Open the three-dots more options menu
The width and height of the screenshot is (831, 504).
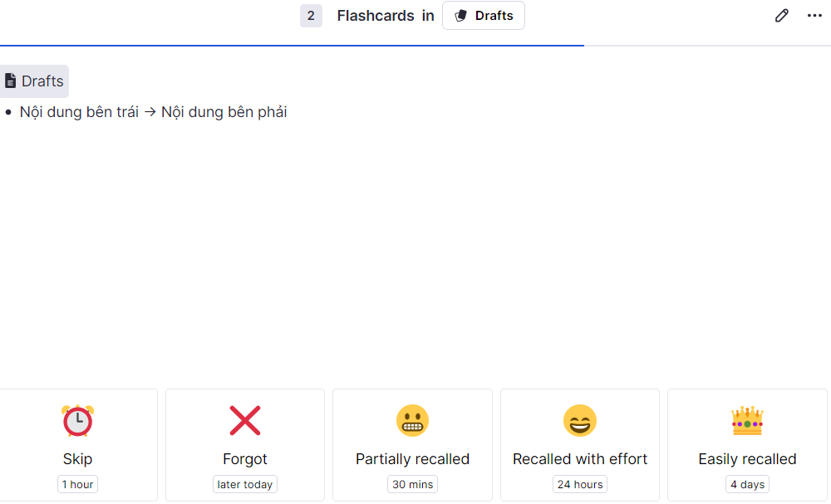tap(814, 16)
